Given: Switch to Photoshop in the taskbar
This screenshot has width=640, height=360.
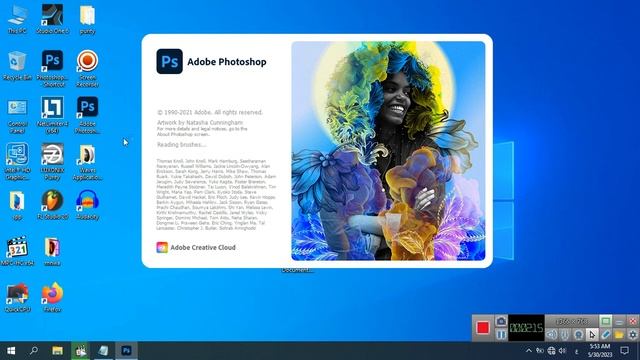Looking at the screenshot, I should pos(126,351).
